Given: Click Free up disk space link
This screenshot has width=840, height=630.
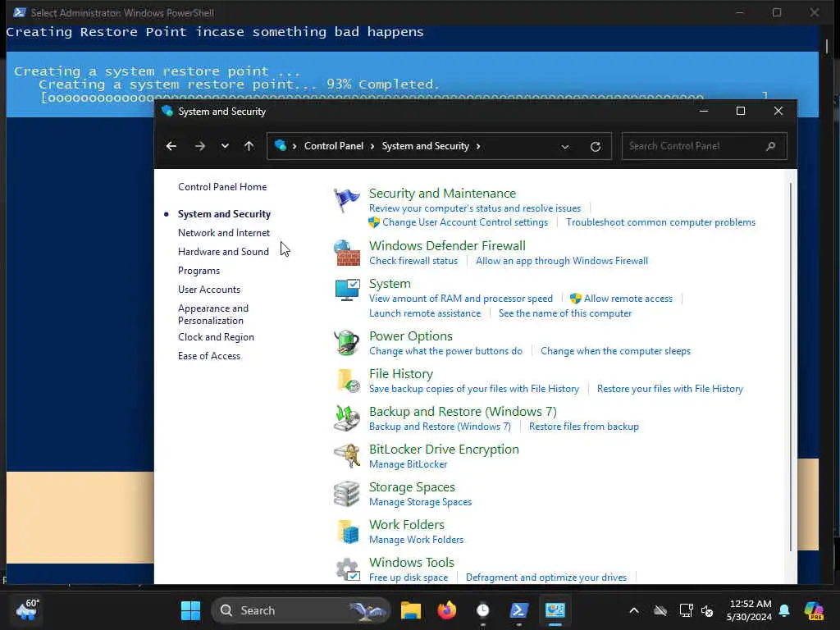Looking at the screenshot, I should [x=409, y=577].
